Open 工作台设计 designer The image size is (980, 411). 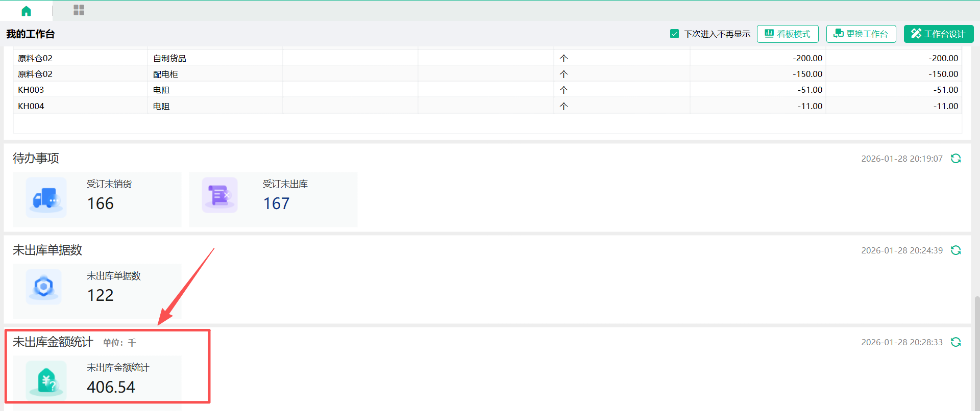[x=938, y=34]
